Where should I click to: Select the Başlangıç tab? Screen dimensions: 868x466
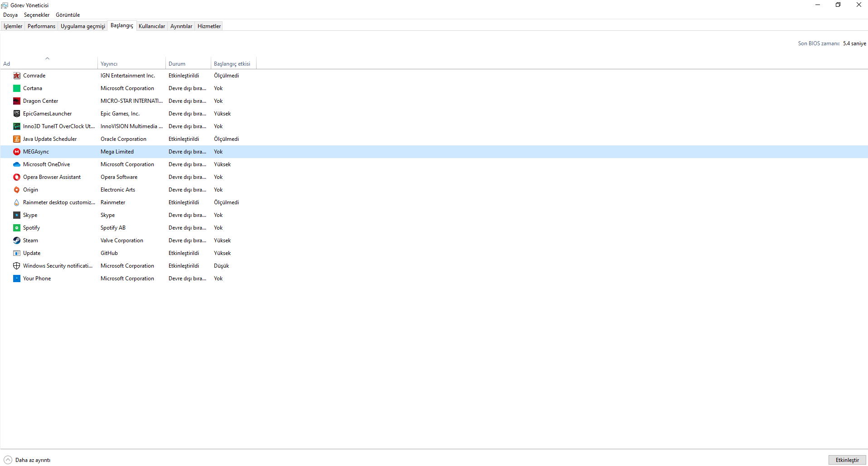(x=122, y=26)
